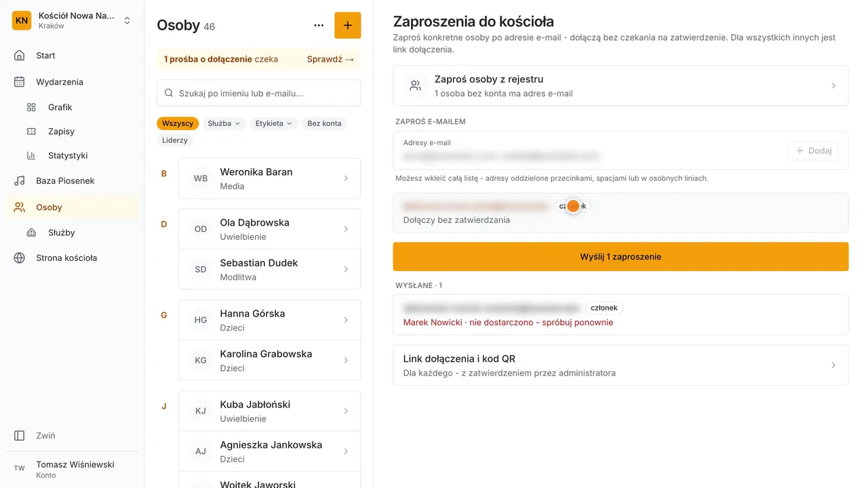Click Sprawdź link for pending request
This screenshot has height=488, width=868.
pos(330,59)
